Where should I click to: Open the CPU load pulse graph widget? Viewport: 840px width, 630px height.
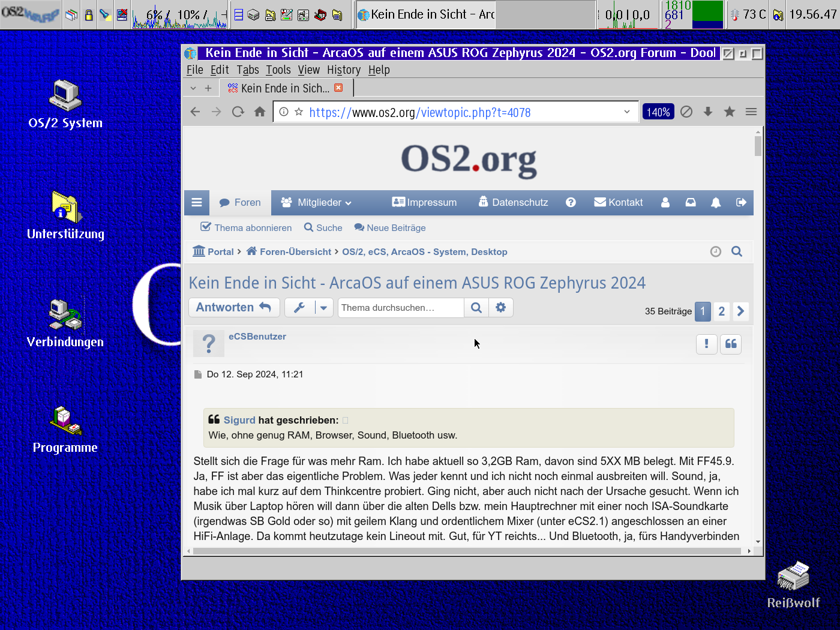click(x=179, y=15)
